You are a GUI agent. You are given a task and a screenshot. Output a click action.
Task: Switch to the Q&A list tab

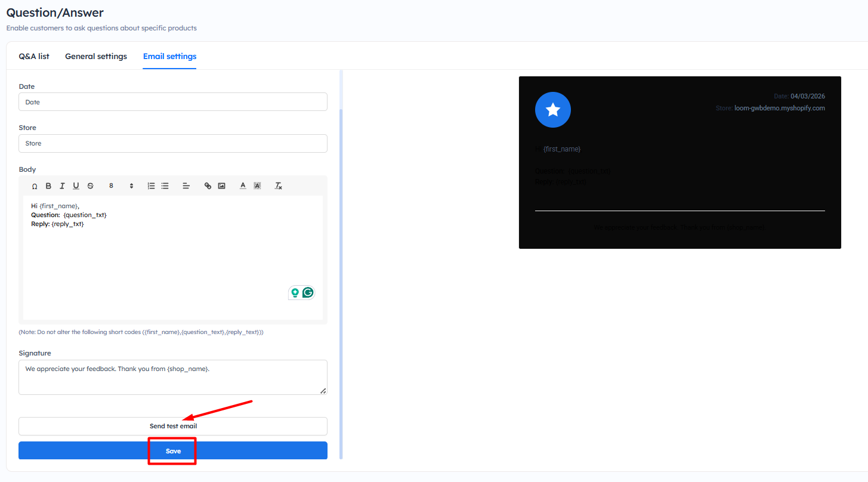(34, 57)
